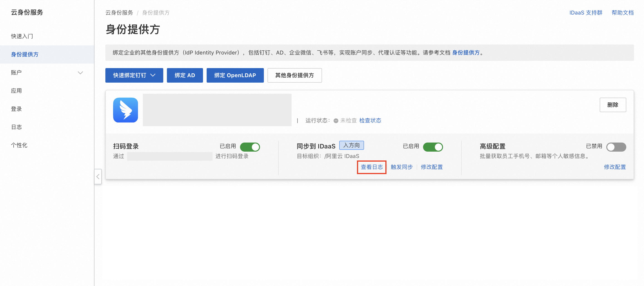Click 修改配置 under 高级配置
The height and width of the screenshot is (286, 644).
(615, 167)
